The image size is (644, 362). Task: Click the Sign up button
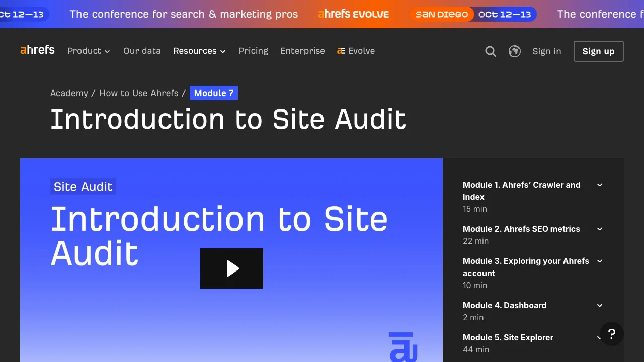598,51
